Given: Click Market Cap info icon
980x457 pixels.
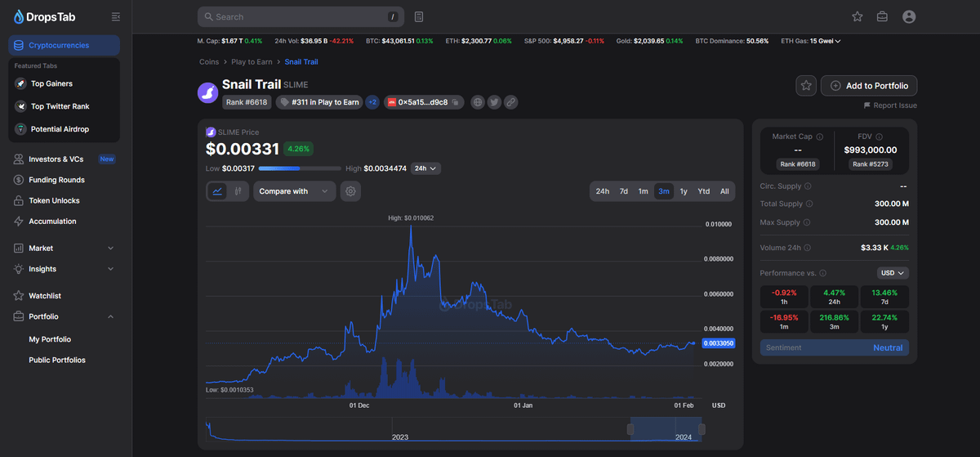Looking at the screenshot, I should point(819,137).
